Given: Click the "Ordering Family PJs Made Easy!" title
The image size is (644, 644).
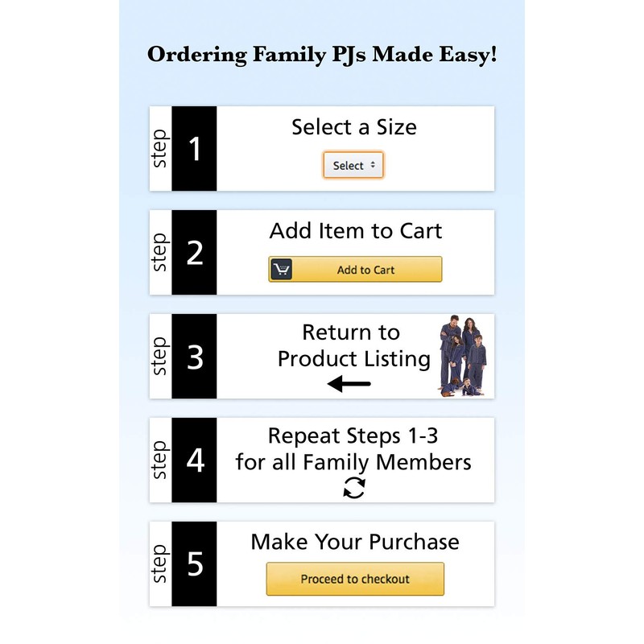Looking at the screenshot, I should (322, 56).
